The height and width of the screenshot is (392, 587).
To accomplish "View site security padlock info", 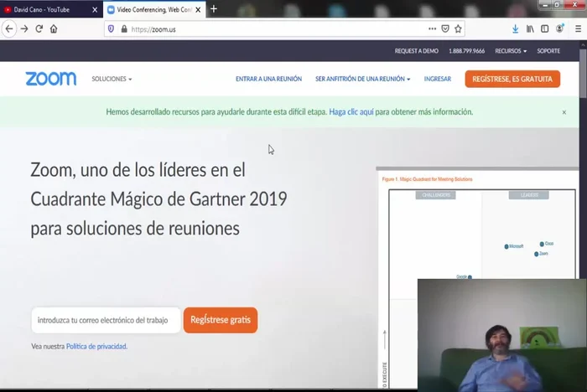I will tap(124, 28).
